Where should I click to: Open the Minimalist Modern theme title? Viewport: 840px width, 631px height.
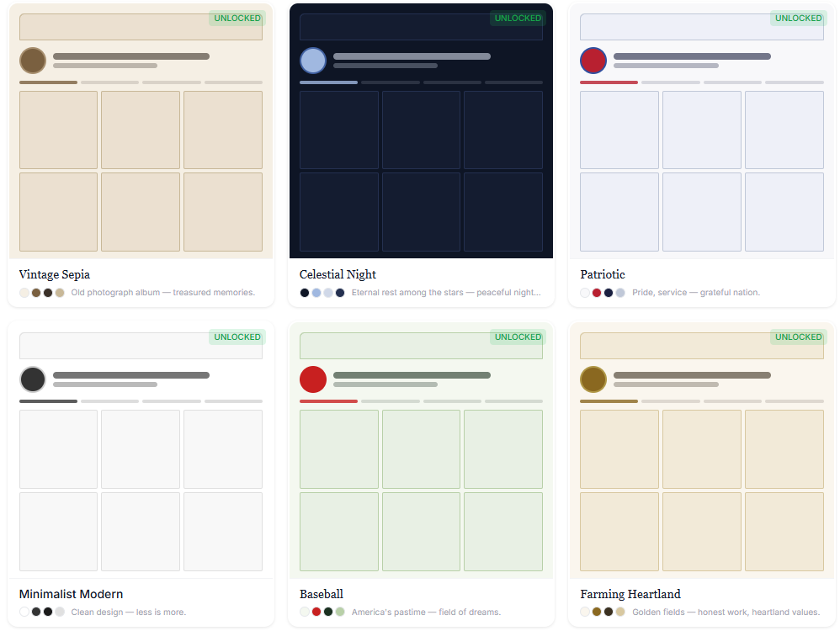point(71,594)
